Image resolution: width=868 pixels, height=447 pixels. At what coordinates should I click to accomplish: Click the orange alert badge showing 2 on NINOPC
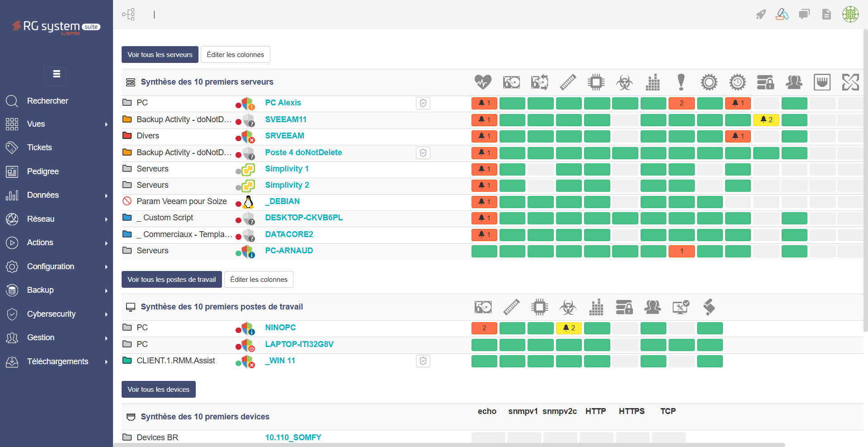[x=484, y=328]
